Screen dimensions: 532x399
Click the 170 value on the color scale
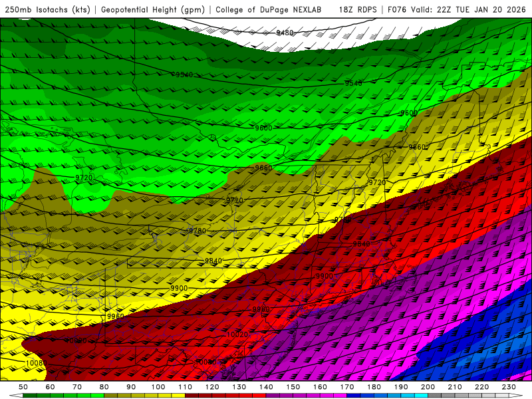click(x=346, y=387)
